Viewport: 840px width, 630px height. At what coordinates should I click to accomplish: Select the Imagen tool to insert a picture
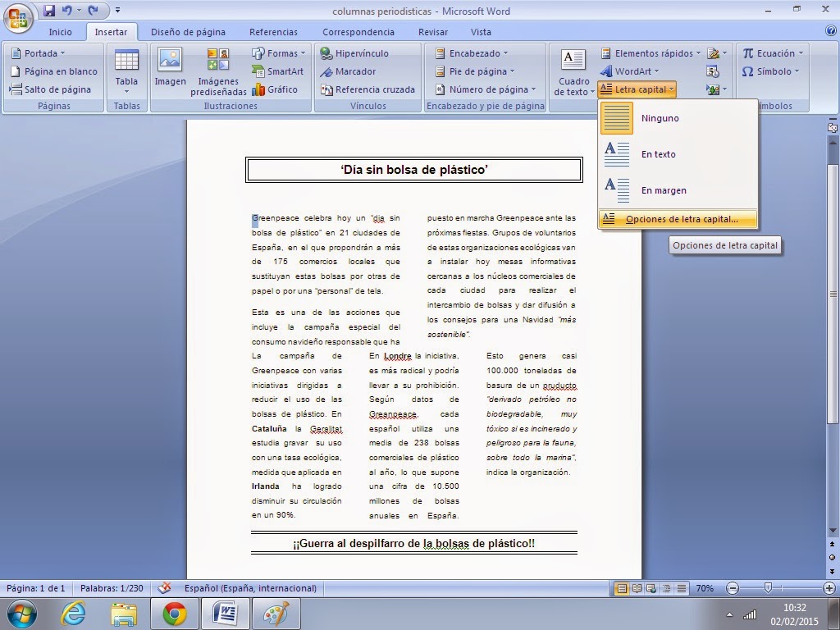pyautogui.click(x=171, y=66)
